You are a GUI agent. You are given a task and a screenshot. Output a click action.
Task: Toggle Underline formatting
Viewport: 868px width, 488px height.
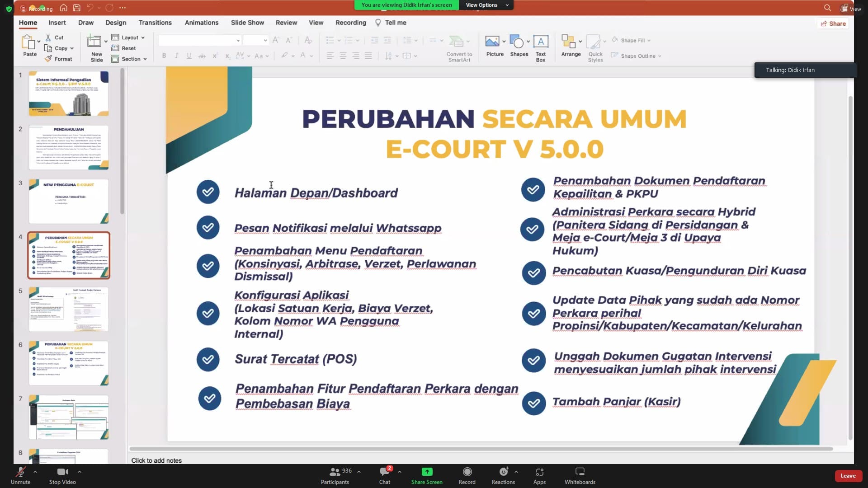tap(189, 56)
